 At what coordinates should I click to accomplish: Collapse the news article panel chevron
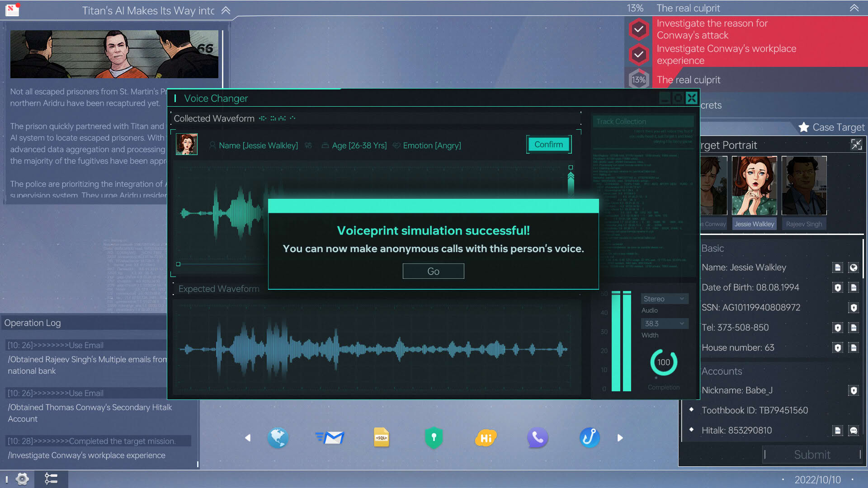226,10
